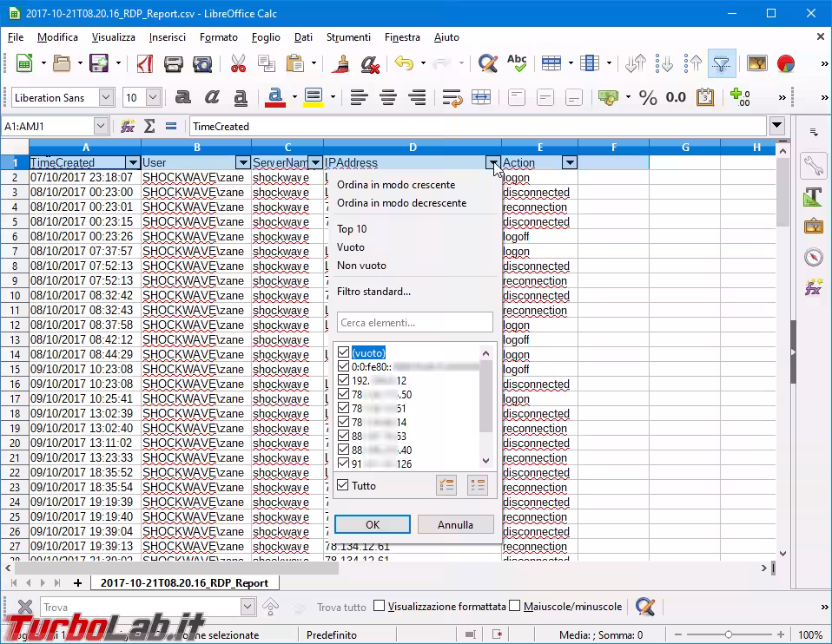Image resolution: width=832 pixels, height=644 pixels.
Task: Click the percent format icon
Action: (648, 98)
